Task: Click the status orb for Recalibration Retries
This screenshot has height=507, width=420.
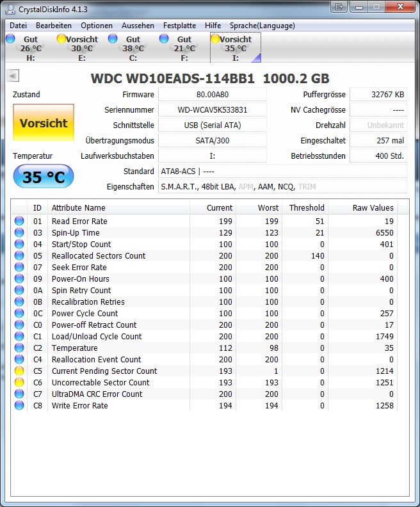Action: (19, 302)
